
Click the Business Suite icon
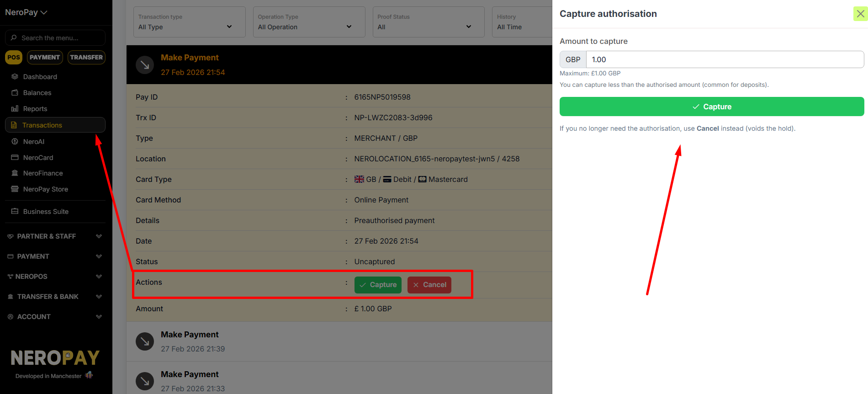15,212
